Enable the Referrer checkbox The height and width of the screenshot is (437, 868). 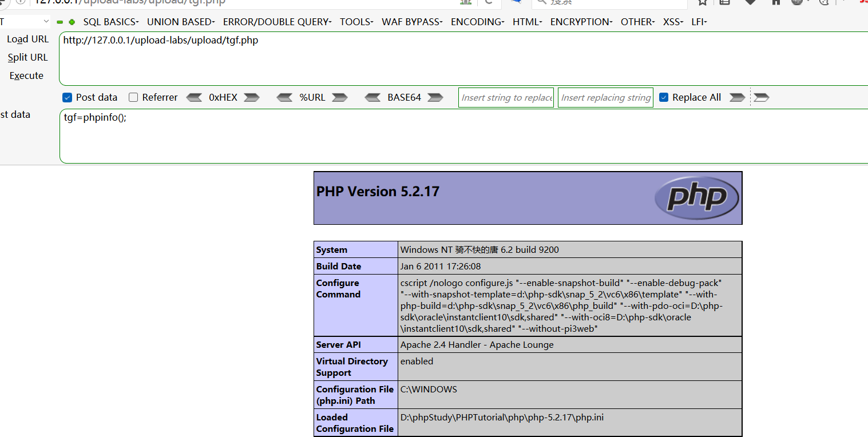(133, 97)
